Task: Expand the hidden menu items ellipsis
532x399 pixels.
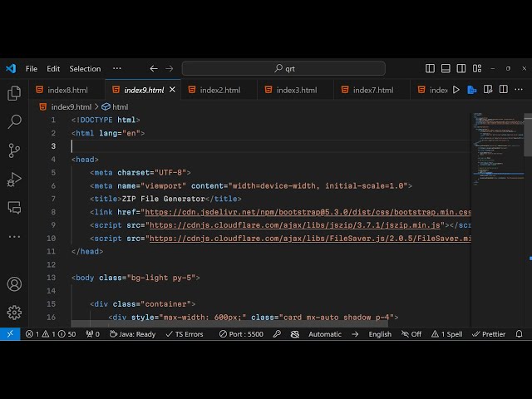Action: (x=116, y=69)
